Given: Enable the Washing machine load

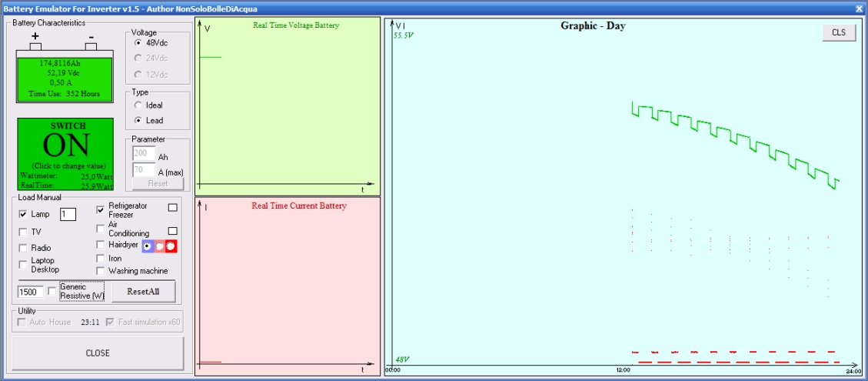Looking at the screenshot, I should point(101,271).
